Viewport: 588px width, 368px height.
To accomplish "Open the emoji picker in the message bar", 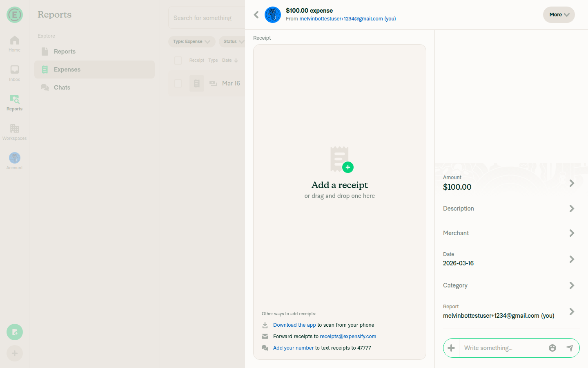I will coord(552,348).
